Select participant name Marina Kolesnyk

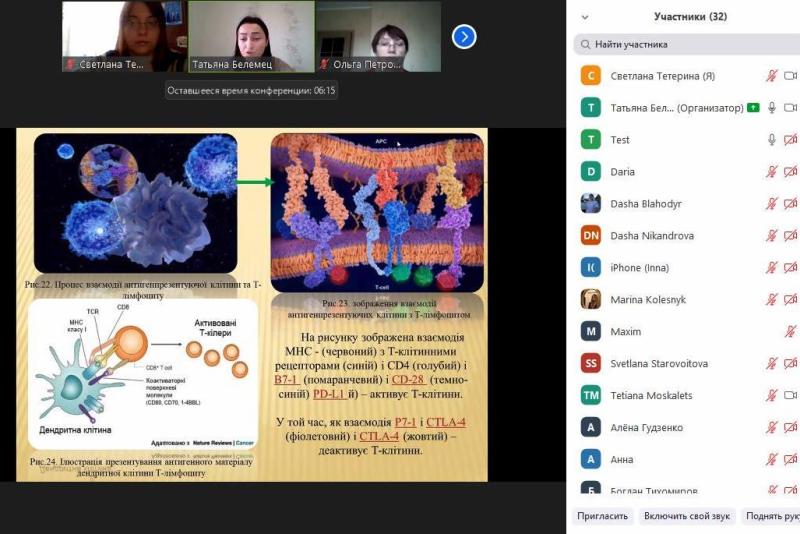(648, 300)
